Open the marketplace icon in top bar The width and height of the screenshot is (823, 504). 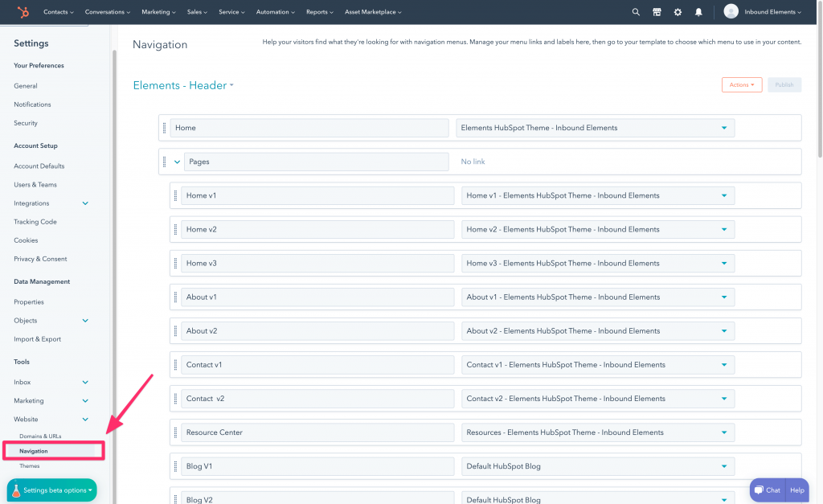pyautogui.click(x=657, y=11)
